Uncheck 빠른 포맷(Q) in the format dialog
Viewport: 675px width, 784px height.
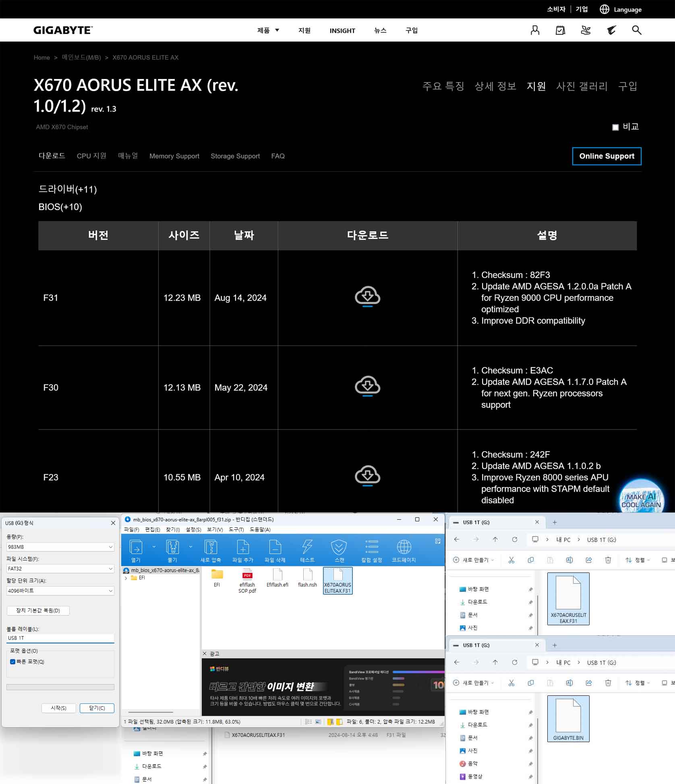12,662
